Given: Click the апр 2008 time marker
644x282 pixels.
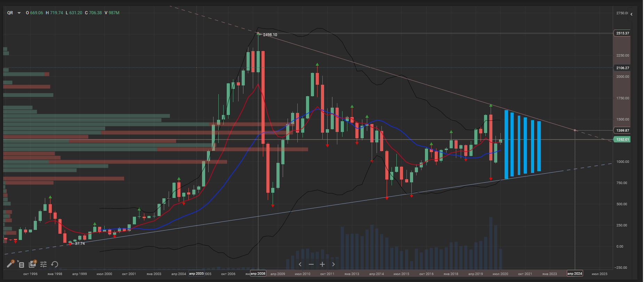Looking at the screenshot, I should (258, 274).
